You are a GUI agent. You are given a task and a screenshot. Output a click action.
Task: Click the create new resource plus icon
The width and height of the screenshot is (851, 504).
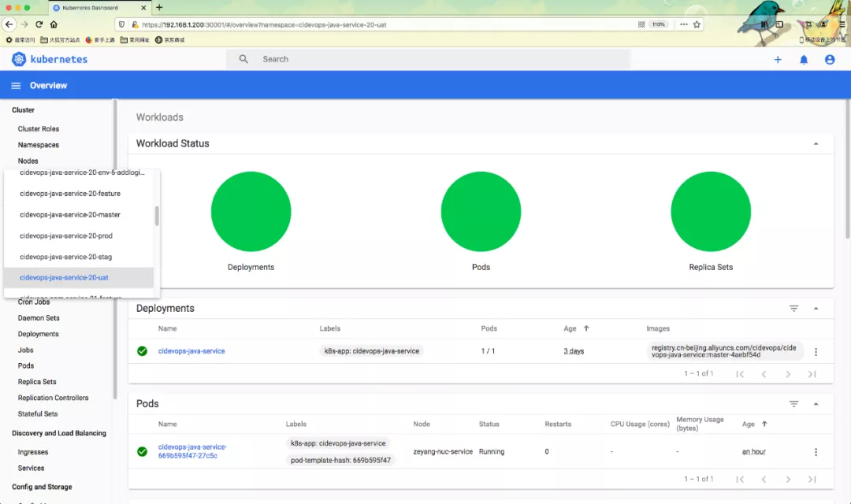tap(778, 59)
